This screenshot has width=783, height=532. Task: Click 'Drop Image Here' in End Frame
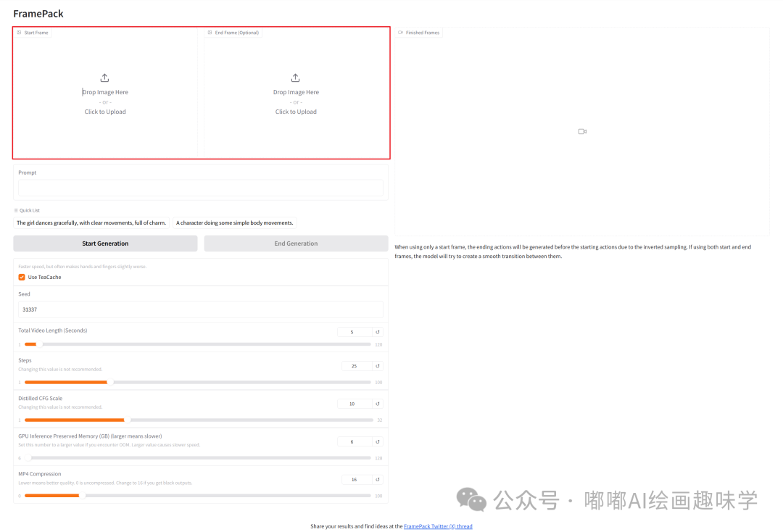296,92
